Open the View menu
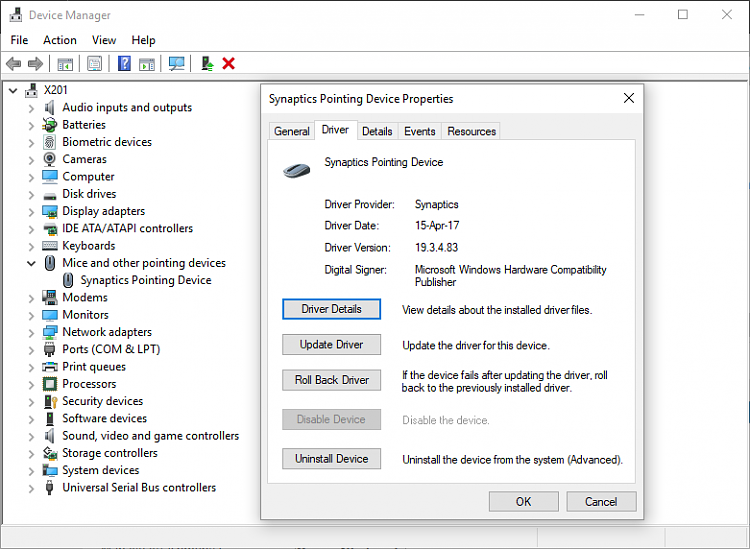The image size is (750, 549). point(104,40)
